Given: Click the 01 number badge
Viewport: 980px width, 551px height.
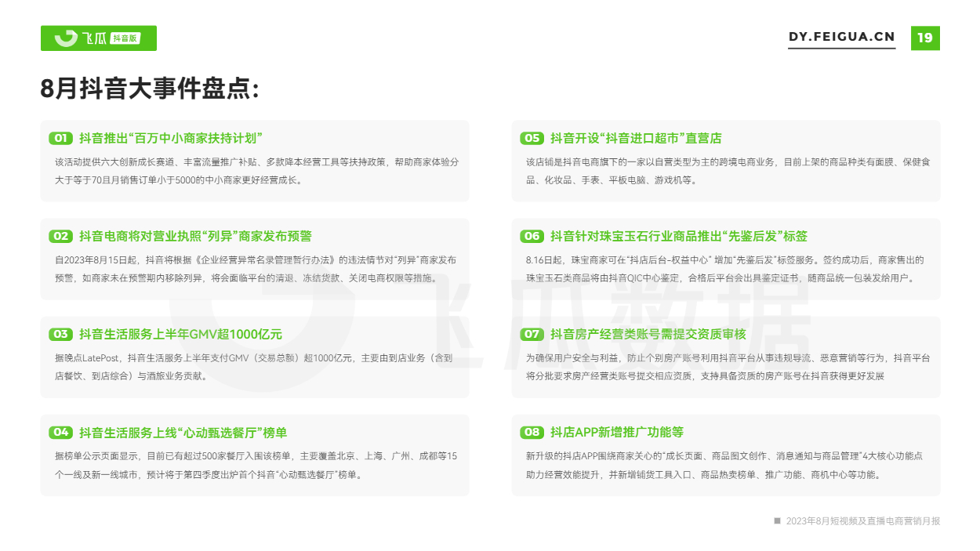Looking at the screenshot, I should point(60,138).
